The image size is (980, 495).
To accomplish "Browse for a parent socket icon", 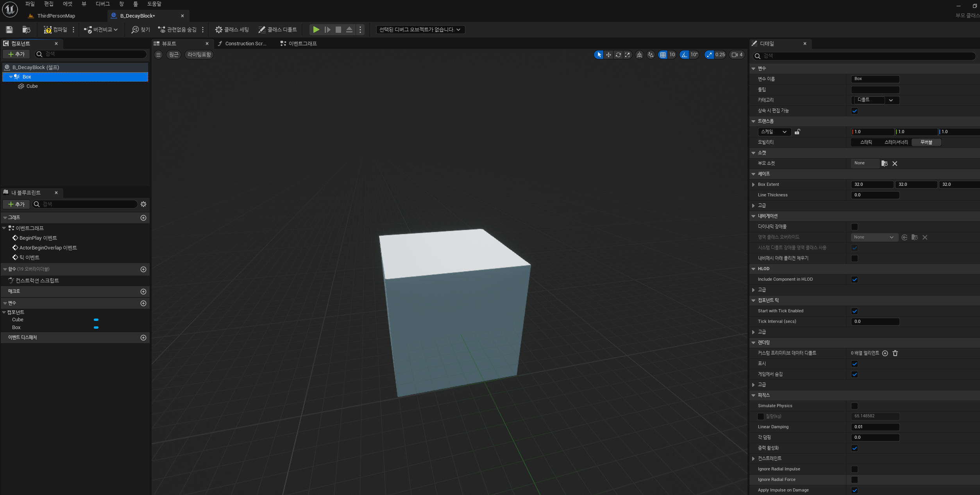I will click(x=885, y=164).
